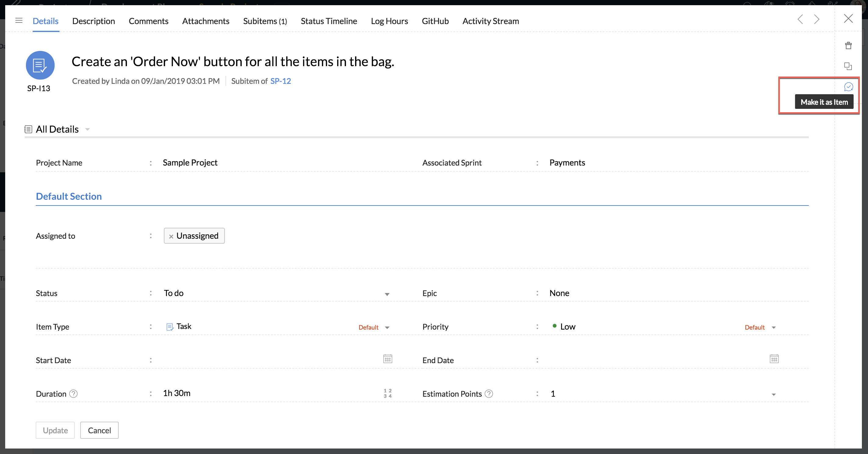Switch to the Comments tab
This screenshot has width=868, height=454.
(148, 21)
